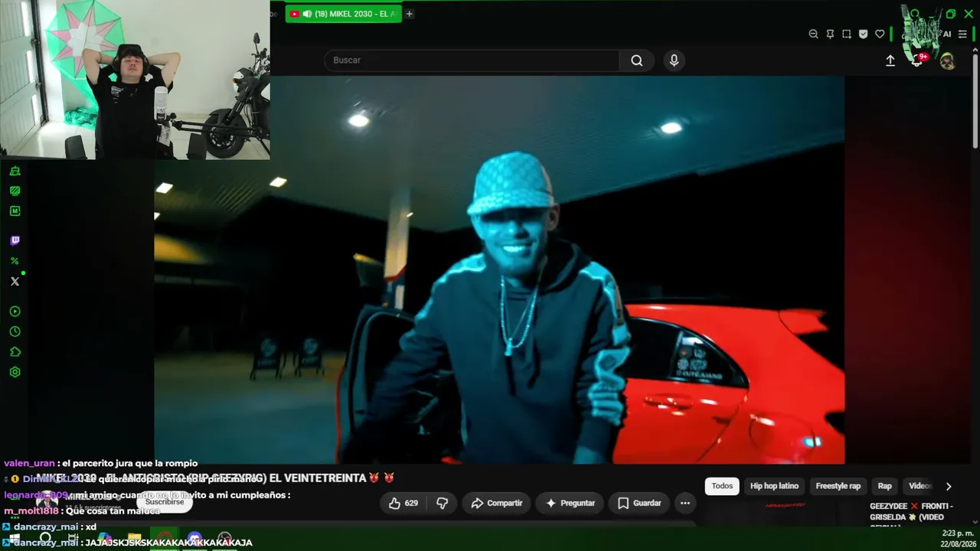The width and height of the screenshot is (980, 551).
Task: Start voice search with the microphone icon
Action: (674, 60)
